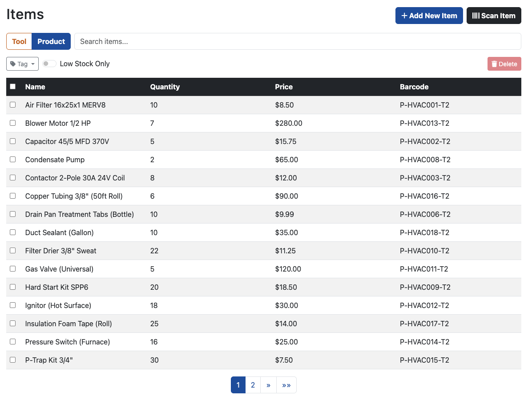Switch to the Product tab
Viewport: 532px width, 400px height.
click(x=51, y=41)
